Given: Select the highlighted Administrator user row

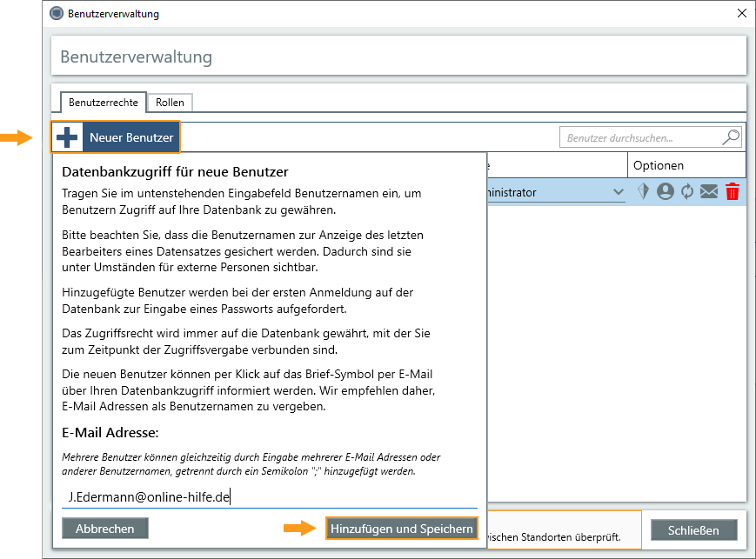Looking at the screenshot, I should (548, 192).
